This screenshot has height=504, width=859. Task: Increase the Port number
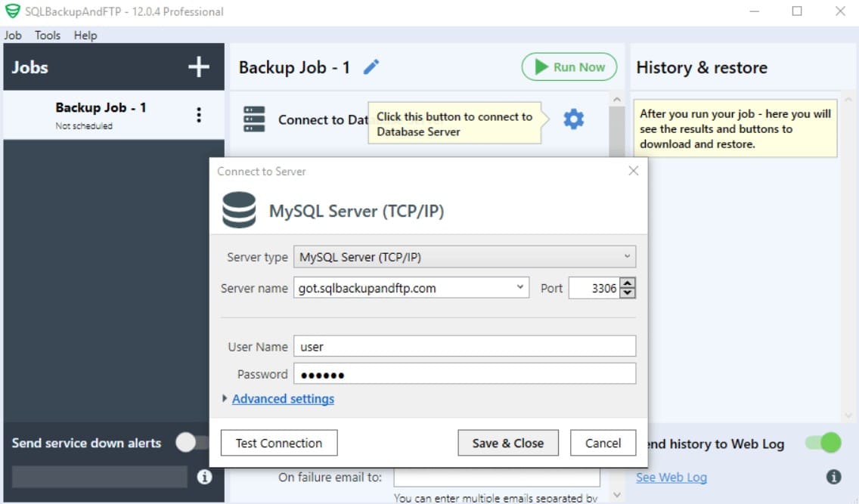(628, 283)
